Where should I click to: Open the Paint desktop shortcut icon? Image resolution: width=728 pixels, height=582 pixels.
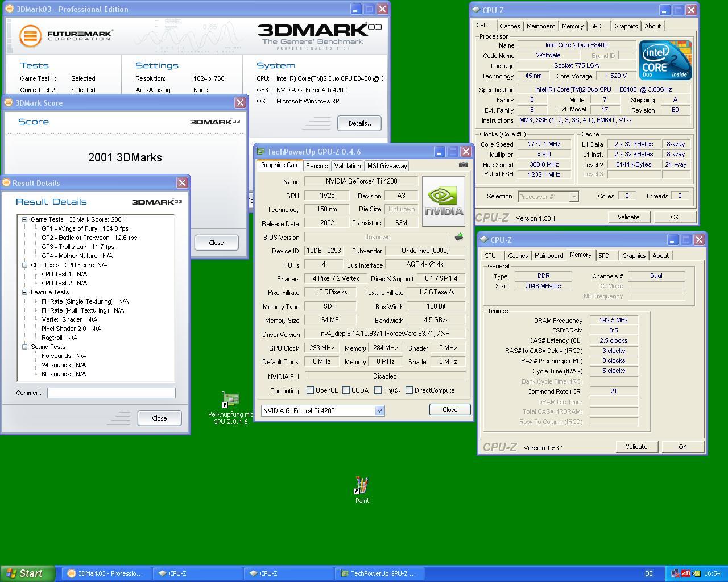pyautogui.click(x=362, y=485)
